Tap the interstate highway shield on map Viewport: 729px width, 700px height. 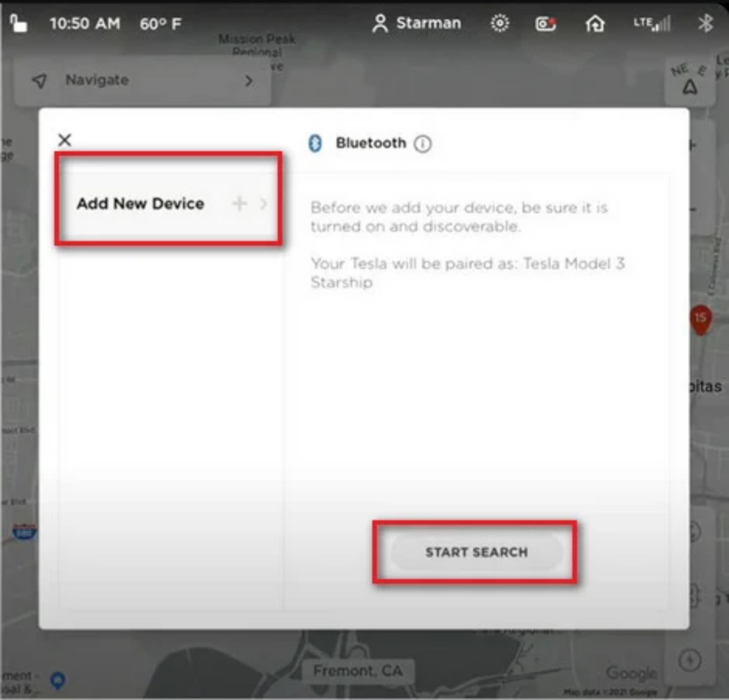coord(24,532)
